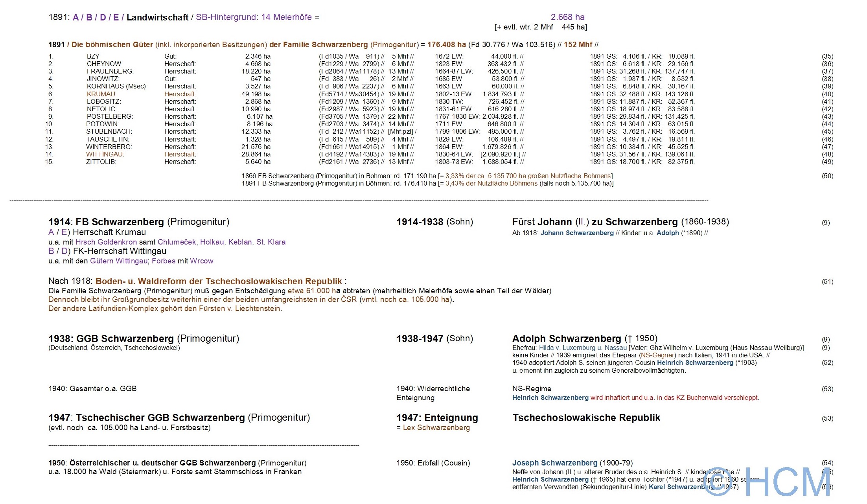Click footnote reference (51) beside Bodenreform

[x=827, y=281]
